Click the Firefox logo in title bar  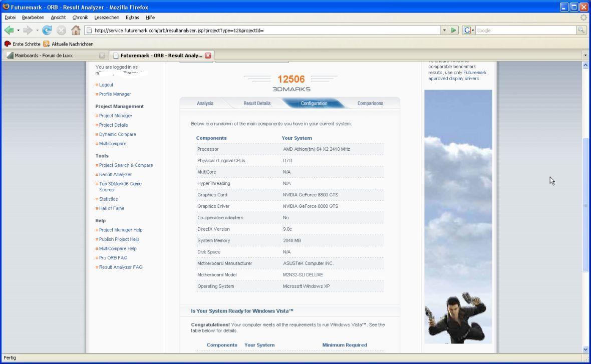tap(6, 7)
